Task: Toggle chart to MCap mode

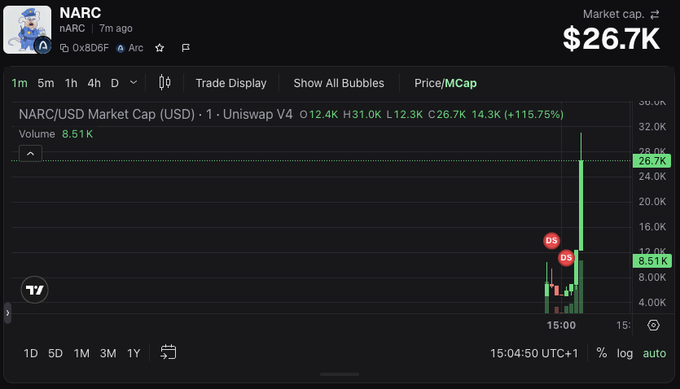Action: (461, 83)
